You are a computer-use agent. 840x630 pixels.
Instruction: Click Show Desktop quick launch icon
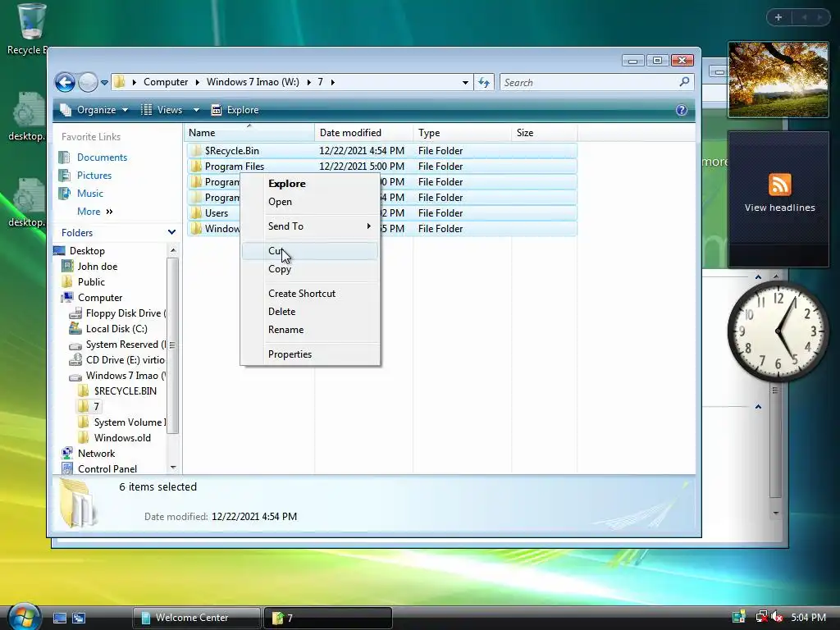[x=59, y=618]
